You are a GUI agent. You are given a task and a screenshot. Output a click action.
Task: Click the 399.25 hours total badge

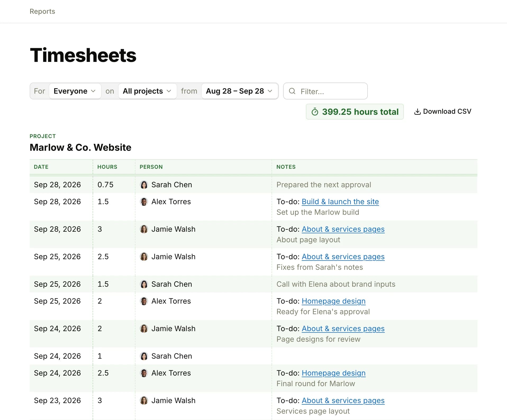pos(355,112)
